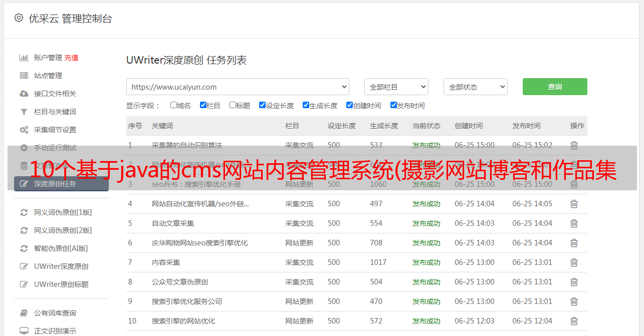Click the edit icon for UWriter原创标题
This screenshot has width=644, height=336.
tap(24, 284)
